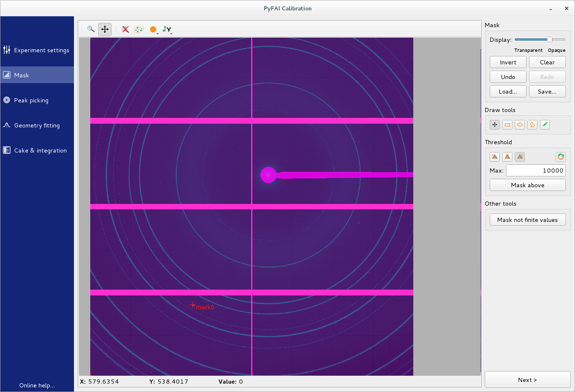Viewport: 575px width, 392px height.
Task: Select the ellipse mask drawing tool
Action: [520, 125]
